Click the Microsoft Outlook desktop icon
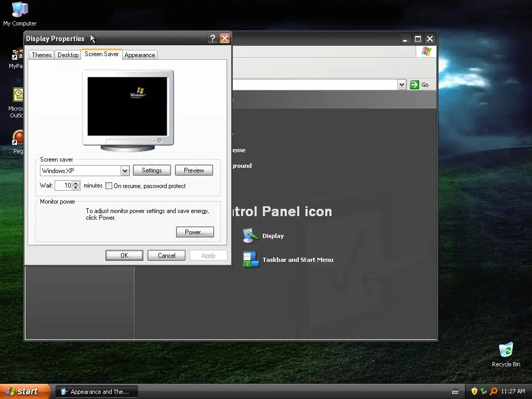Screen dimensions: 532x399 click(x=18, y=95)
